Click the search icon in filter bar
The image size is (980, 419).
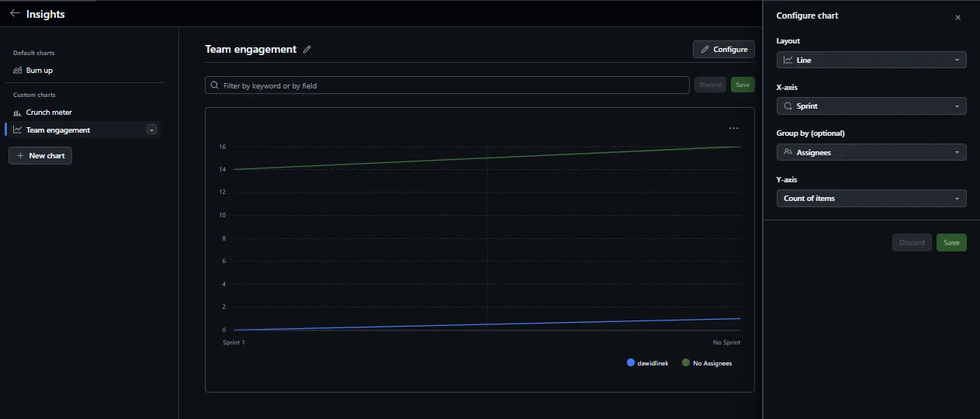214,85
